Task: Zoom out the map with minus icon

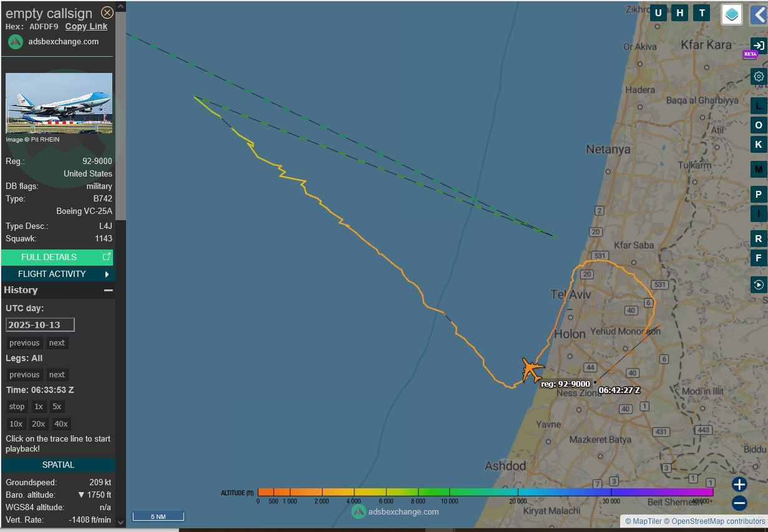Action: pyautogui.click(x=739, y=503)
